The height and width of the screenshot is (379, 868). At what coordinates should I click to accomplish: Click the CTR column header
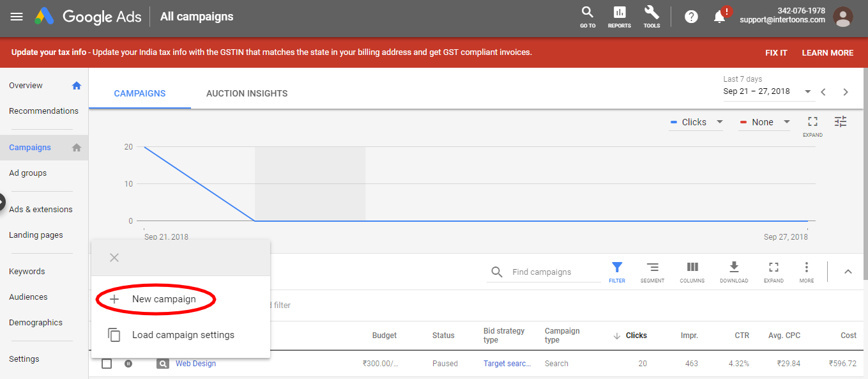click(742, 336)
